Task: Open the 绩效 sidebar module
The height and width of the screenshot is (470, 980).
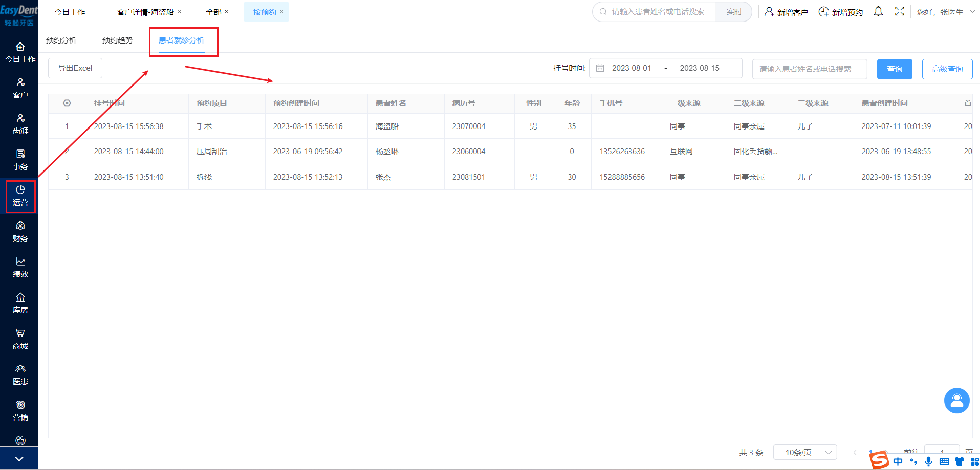Action: [20, 268]
